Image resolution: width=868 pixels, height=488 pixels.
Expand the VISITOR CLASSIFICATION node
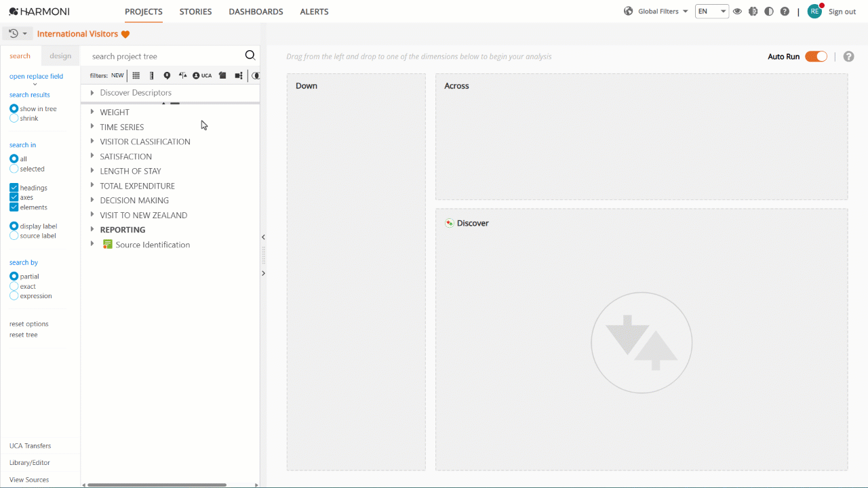(92, 141)
